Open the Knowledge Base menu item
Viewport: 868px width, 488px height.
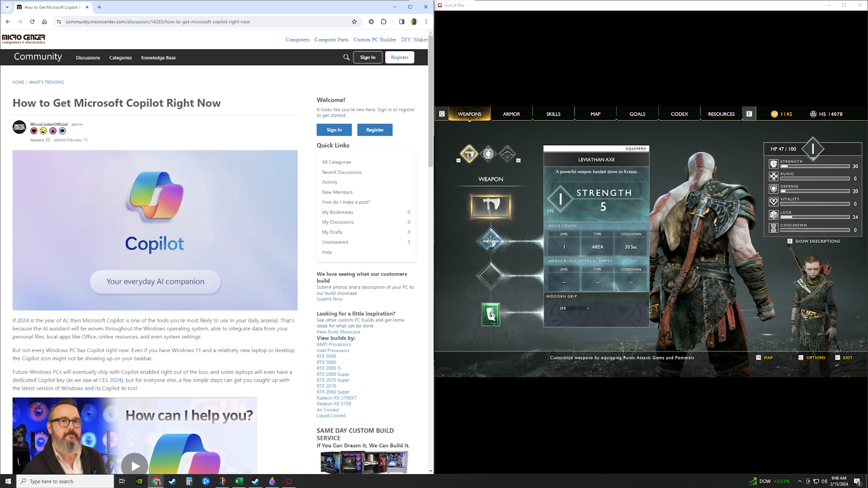158,57
